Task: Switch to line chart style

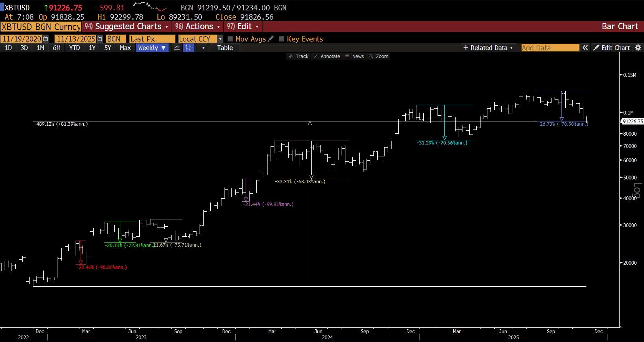Action: (177, 48)
